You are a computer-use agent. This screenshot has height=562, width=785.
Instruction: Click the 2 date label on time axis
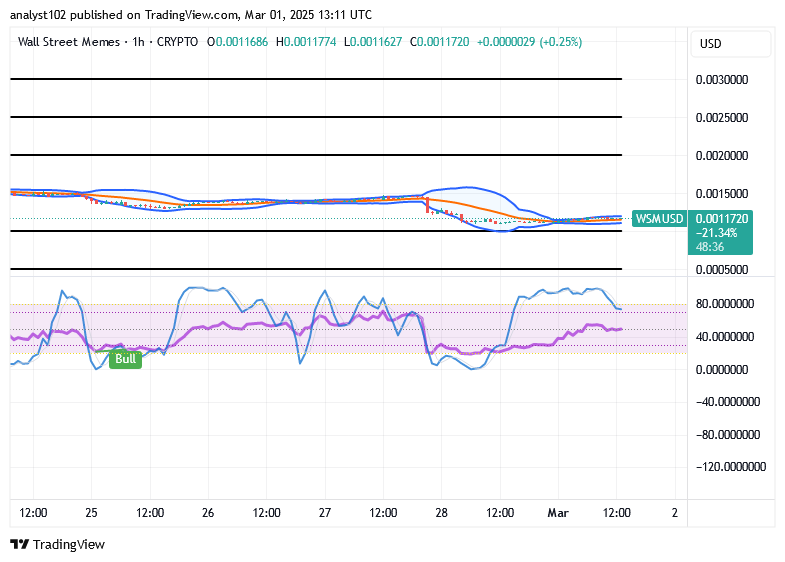pos(675,513)
